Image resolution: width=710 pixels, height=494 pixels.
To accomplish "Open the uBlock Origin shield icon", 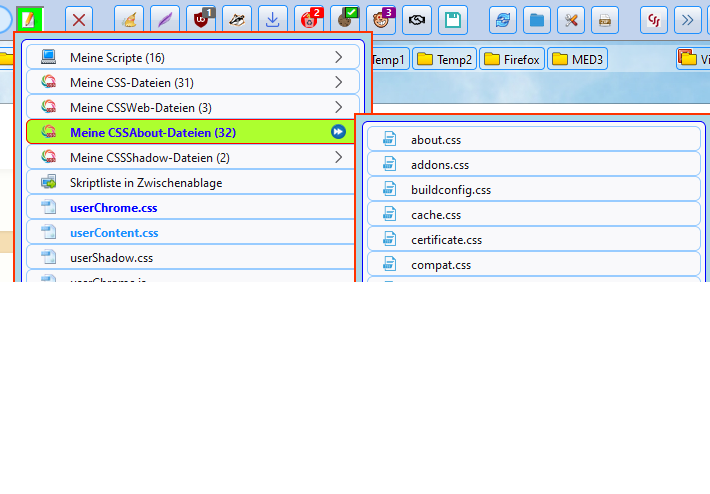I will pyautogui.click(x=201, y=19).
